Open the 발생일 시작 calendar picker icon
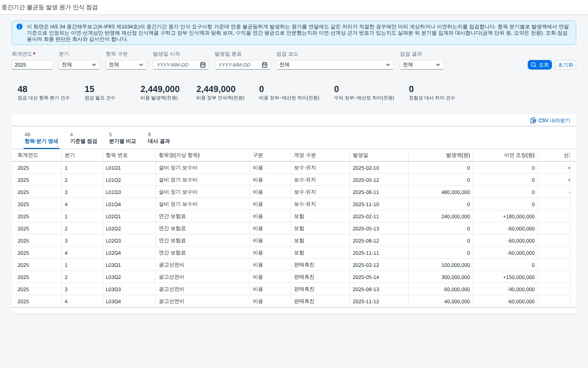The height and width of the screenshot is (368, 588). click(x=203, y=65)
